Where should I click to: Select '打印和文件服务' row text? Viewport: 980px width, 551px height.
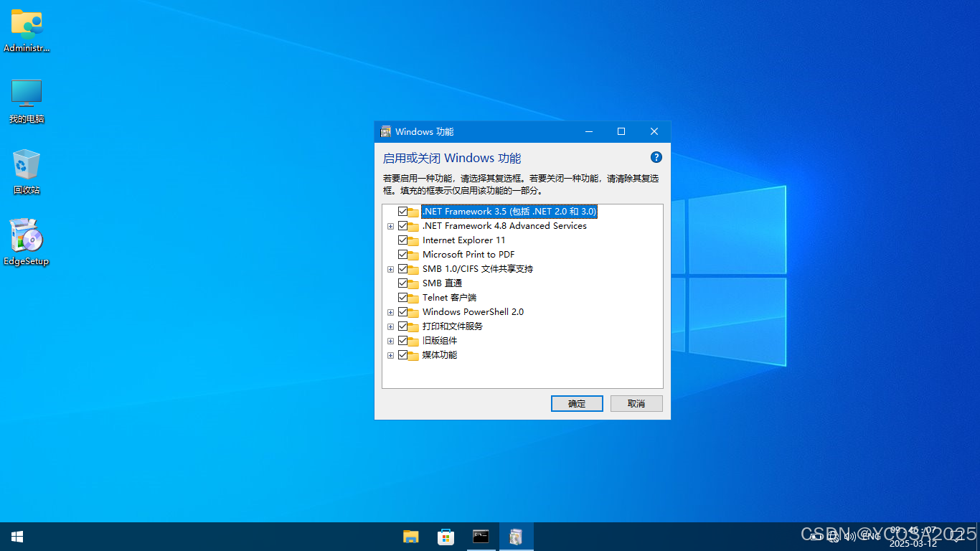click(x=453, y=326)
